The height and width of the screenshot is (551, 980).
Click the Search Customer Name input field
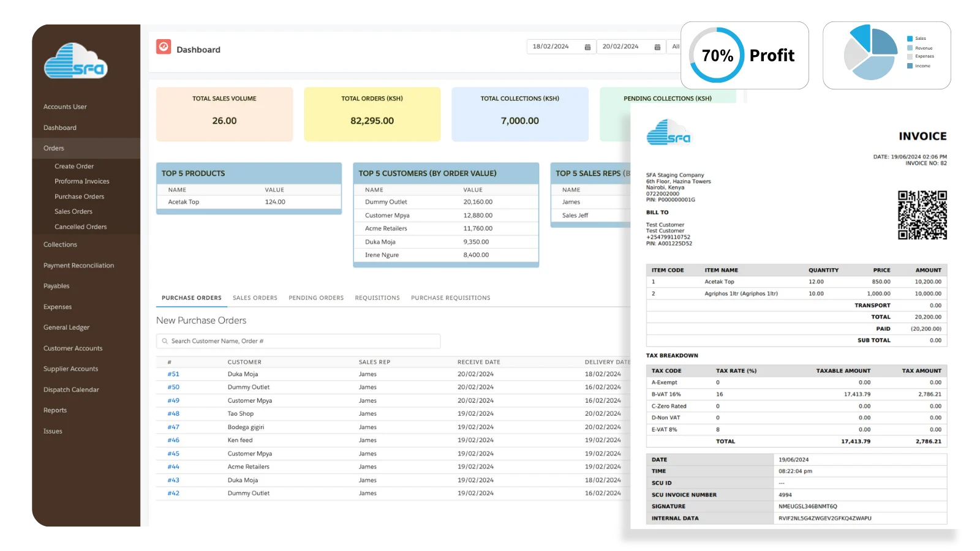[x=276, y=341]
